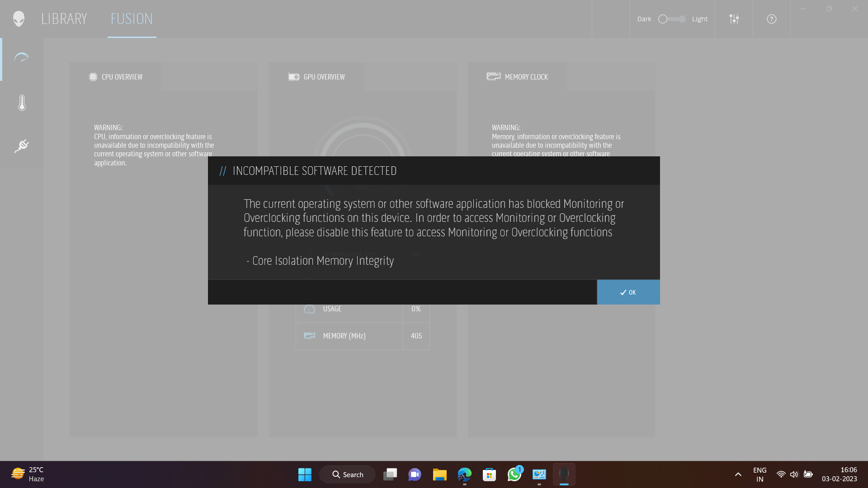This screenshot has width=868, height=488.
Task: Select the Light theme label
Action: pos(699,19)
